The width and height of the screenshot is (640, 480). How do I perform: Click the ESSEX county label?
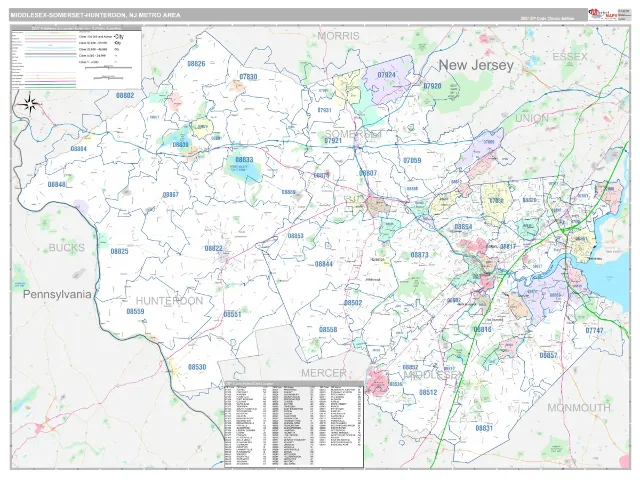click(570, 56)
